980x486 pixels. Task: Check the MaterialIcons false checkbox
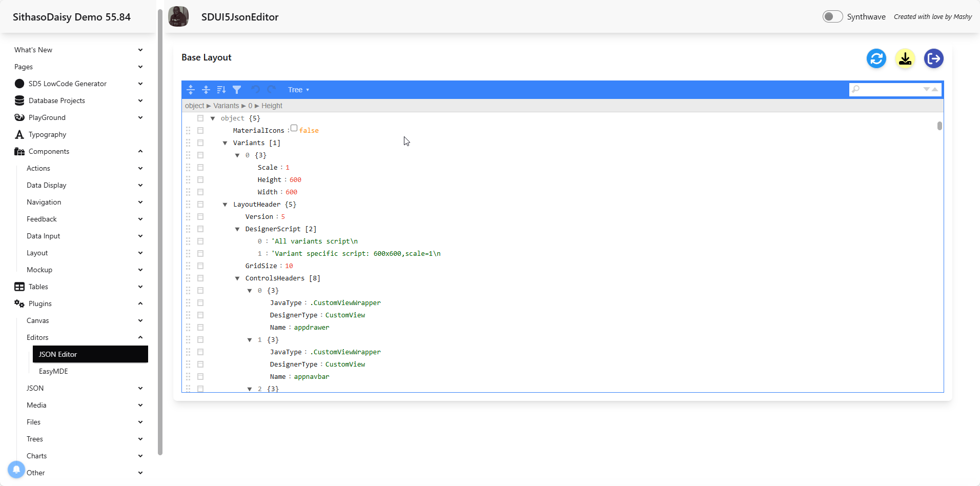(294, 128)
